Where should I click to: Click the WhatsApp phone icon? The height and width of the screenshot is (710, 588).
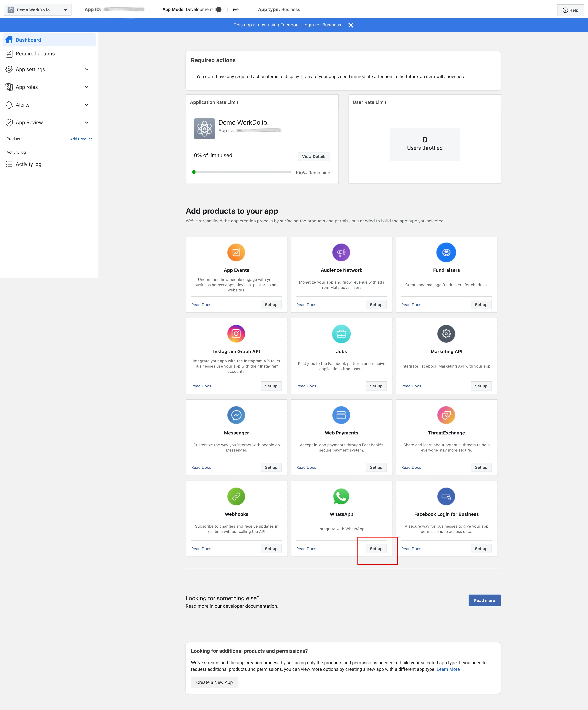pos(341,496)
